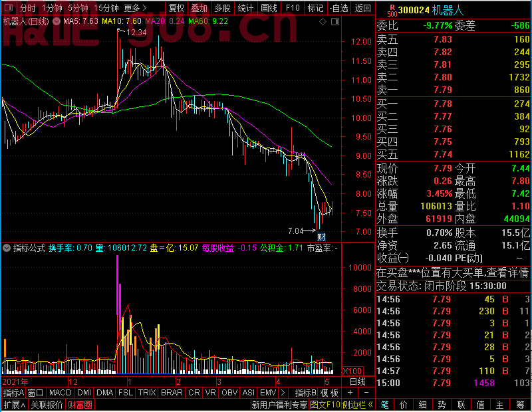Image resolution: width=532 pixels, height=412 pixels.
Task: Show more indicators with the > arrow after EMV
Action: [283, 392]
